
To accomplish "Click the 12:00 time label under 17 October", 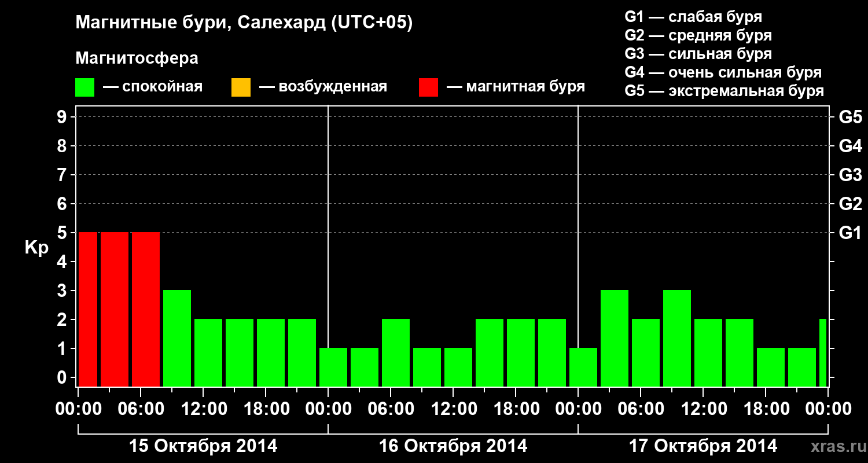I will (x=703, y=409).
